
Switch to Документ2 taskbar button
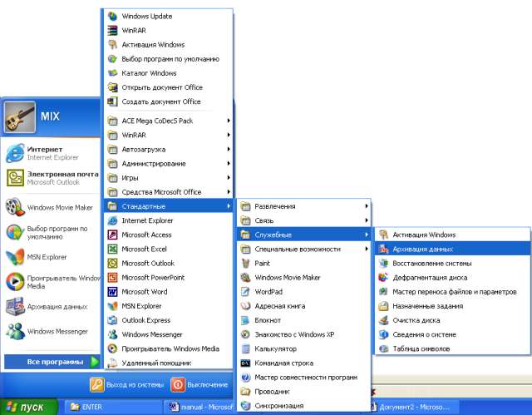click(415, 407)
